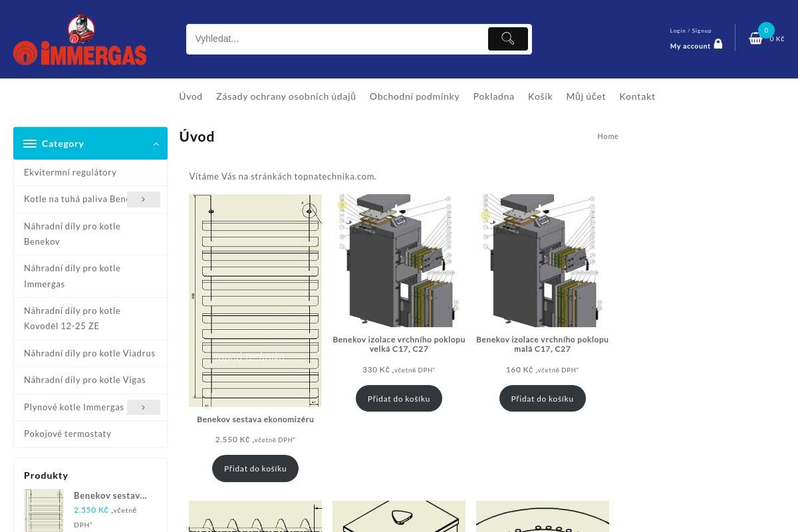Click the 330 Kč price text
The width and height of the screenshot is (798, 532).
376,370
